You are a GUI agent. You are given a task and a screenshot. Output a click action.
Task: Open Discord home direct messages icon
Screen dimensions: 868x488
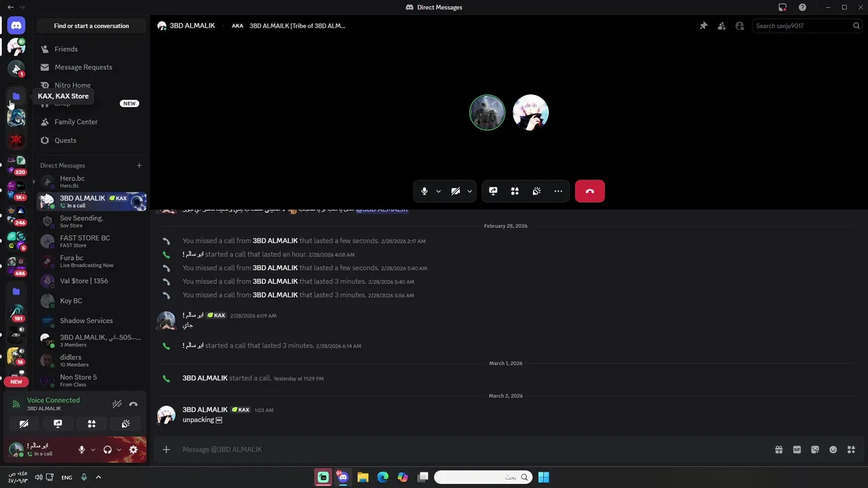point(16,26)
